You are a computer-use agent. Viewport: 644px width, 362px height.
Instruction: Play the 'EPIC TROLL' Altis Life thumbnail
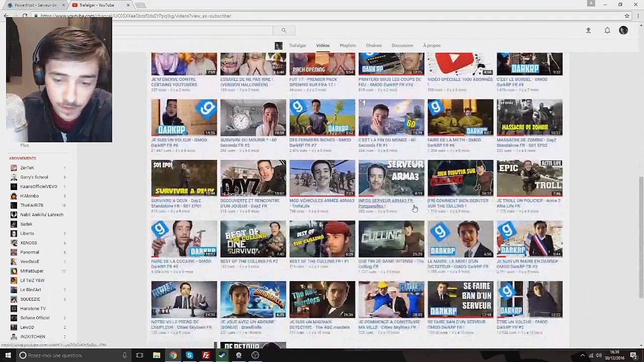[530, 178]
